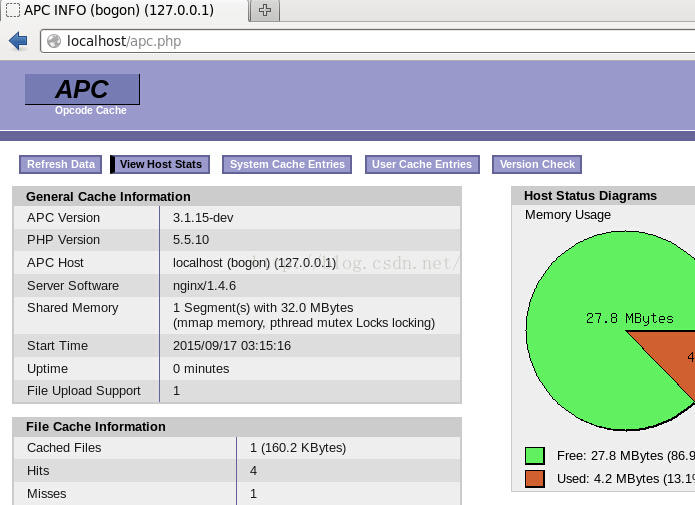Open a new tab with plus icon
695x505 pixels.
tap(265, 10)
